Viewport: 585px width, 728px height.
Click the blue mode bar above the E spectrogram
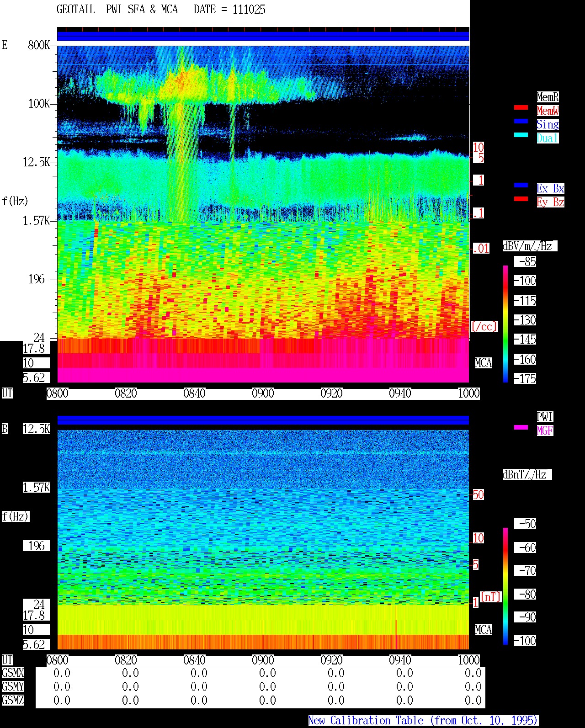pos(263,36)
